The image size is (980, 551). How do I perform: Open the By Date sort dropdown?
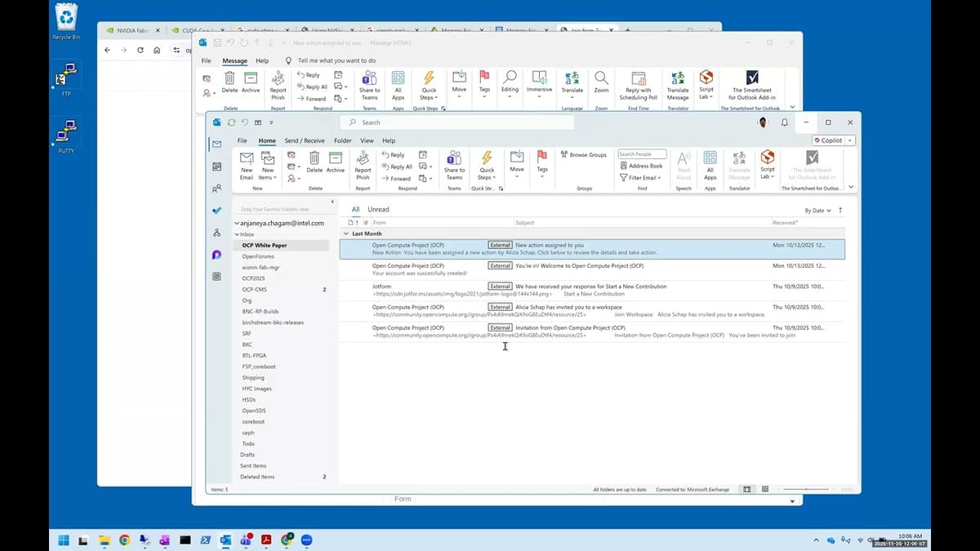817,210
